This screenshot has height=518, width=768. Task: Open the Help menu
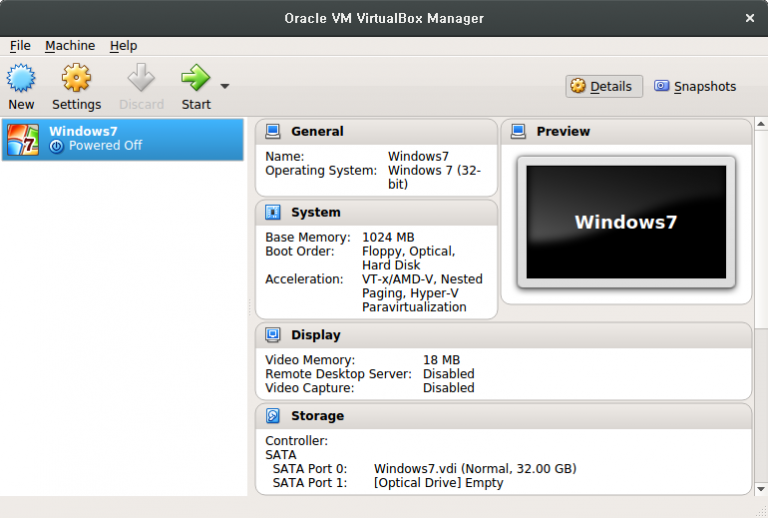[123, 46]
